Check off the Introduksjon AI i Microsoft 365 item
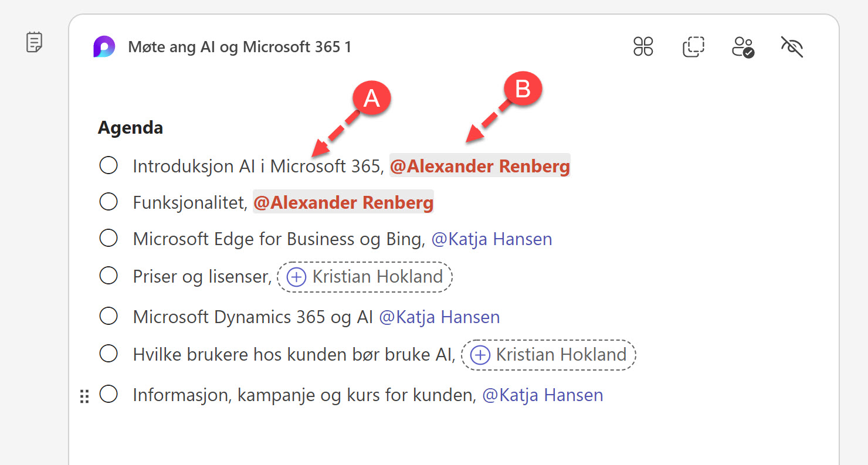This screenshot has width=868, height=465. pos(108,166)
